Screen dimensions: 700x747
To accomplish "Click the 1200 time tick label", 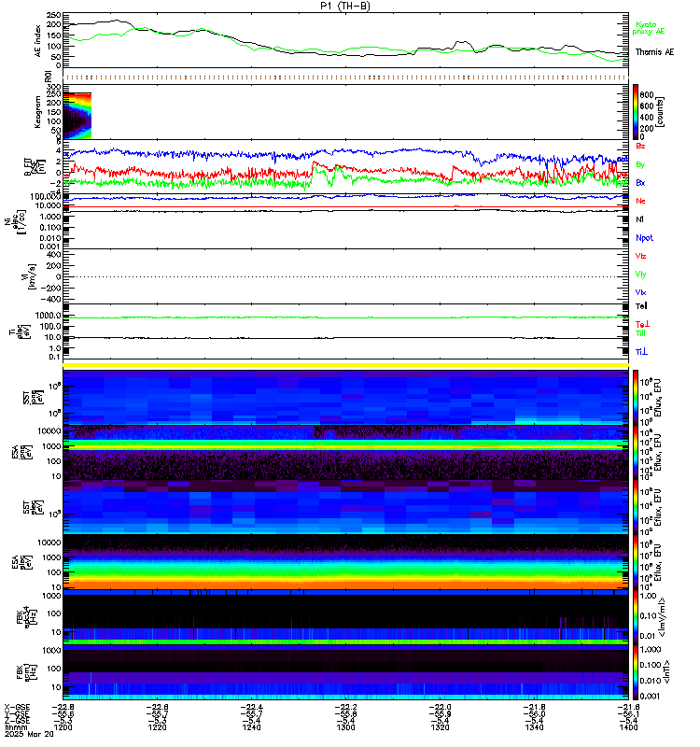I will (x=63, y=727).
